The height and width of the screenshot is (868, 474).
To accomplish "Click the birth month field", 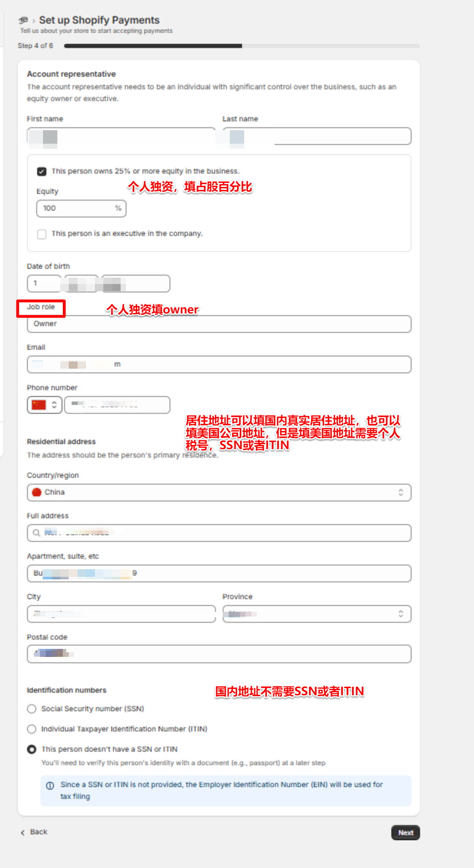I will pyautogui.click(x=81, y=284).
